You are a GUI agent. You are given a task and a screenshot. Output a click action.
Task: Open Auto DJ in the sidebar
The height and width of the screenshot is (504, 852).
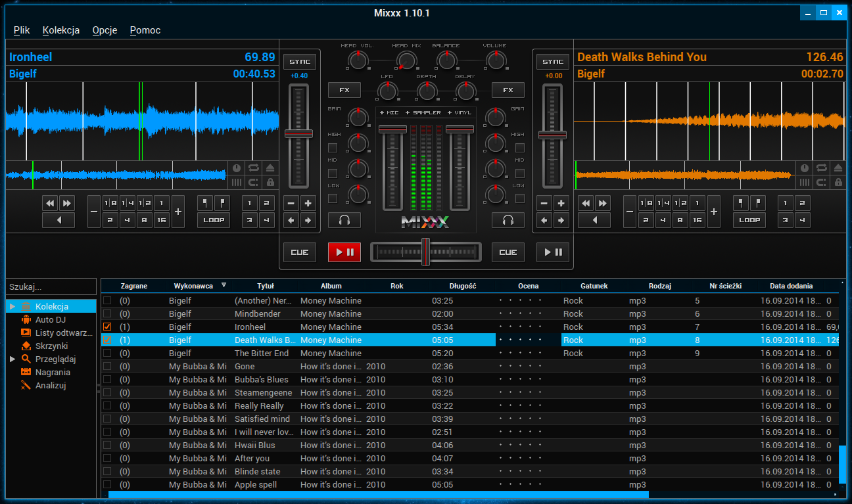pos(51,319)
